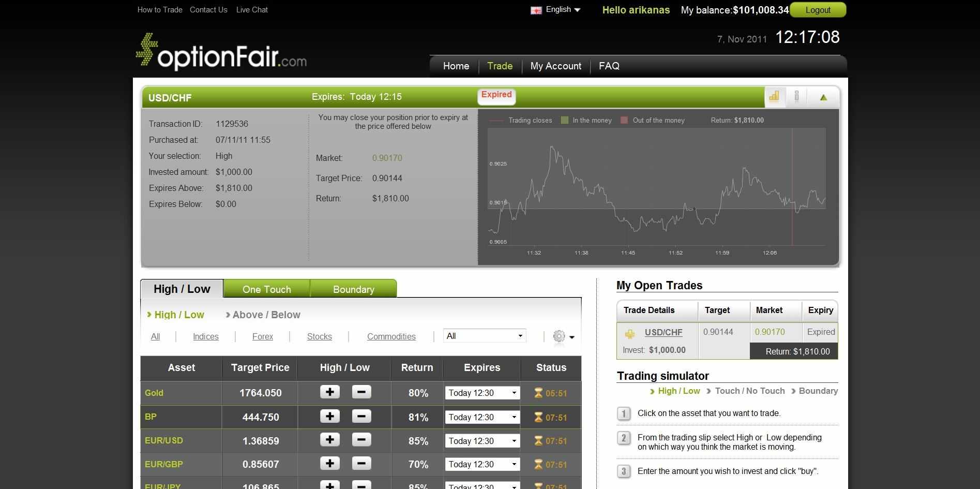This screenshot has width=980, height=489.
Task: Collapse the USD/CHF panel via green triangle icon
Action: [823, 97]
